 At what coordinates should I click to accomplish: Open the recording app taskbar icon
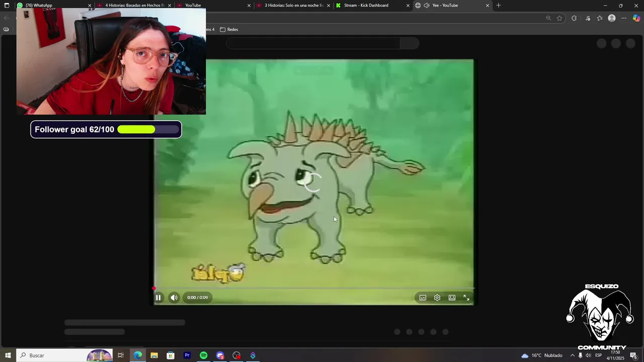(236, 355)
